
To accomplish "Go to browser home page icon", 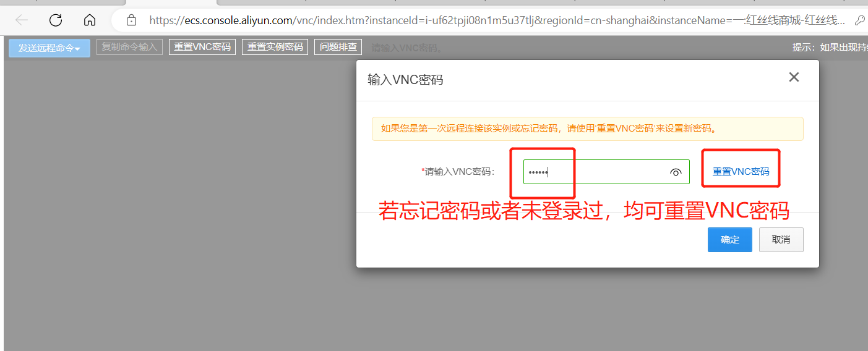I will (90, 20).
